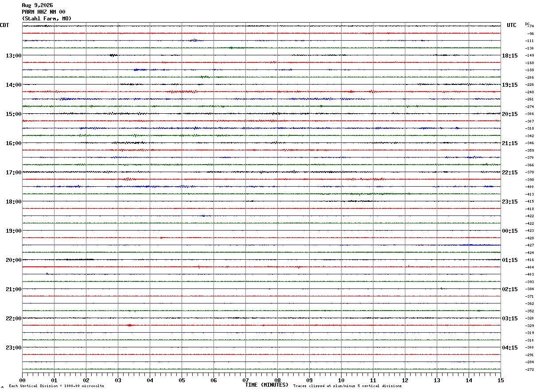This screenshot has height=392, width=536.
Task: Click the 04:15 UTC time label
Action: coord(510,348)
